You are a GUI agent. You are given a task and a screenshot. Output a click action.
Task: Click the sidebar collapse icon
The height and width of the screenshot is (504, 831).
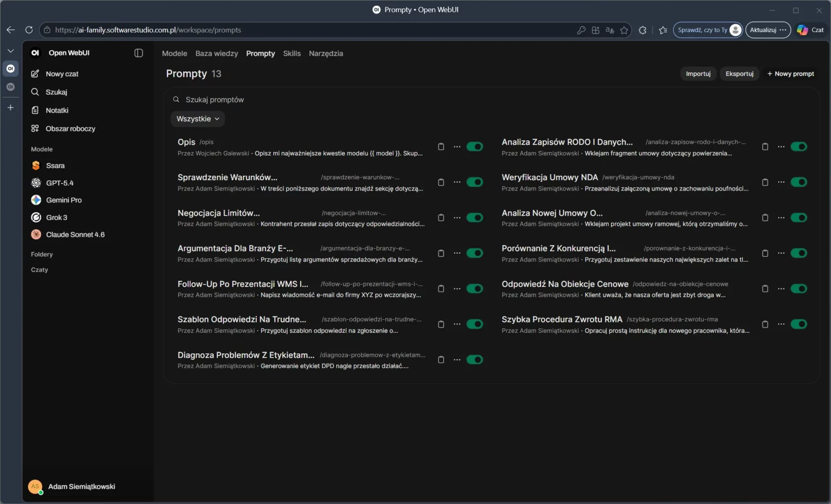[138, 53]
